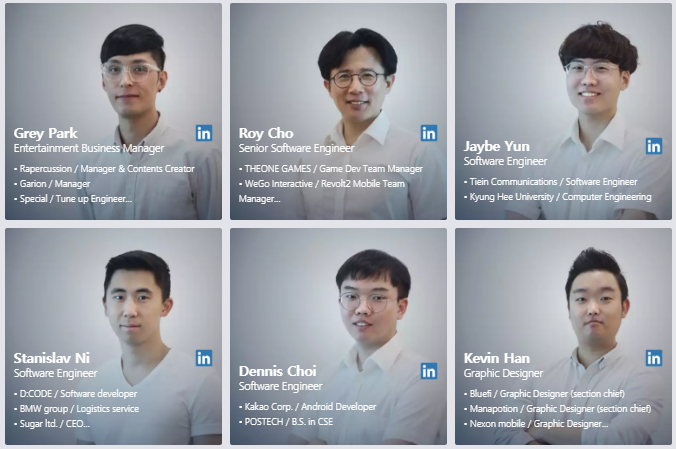This screenshot has height=449, width=676.
Task: Open Kevin Han's LinkedIn icon
Action: coord(654,358)
